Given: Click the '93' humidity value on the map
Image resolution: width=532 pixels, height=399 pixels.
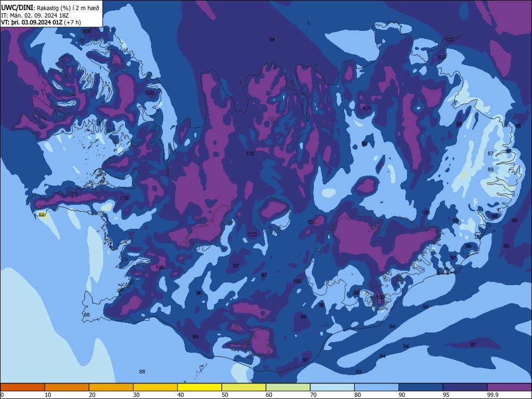Looking at the screenshot, I should 359,372.
